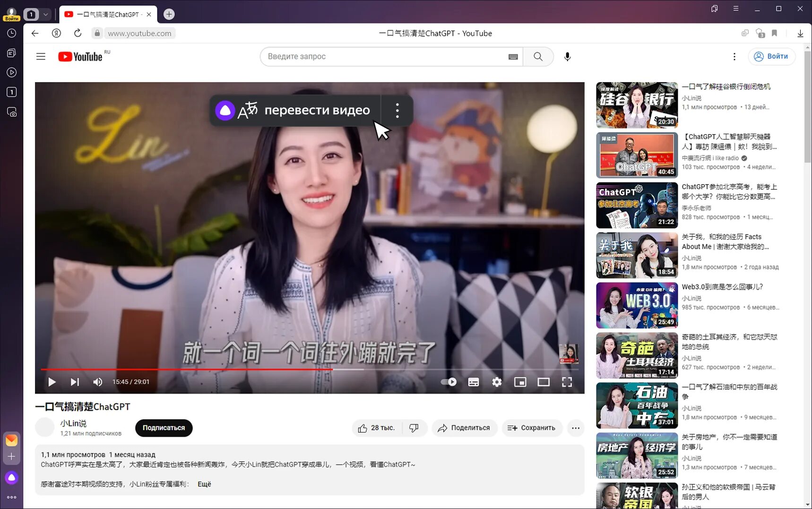Add a sidebar app with plus
Image resolution: width=812 pixels, height=509 pixels.
click(x=12, y=457)
